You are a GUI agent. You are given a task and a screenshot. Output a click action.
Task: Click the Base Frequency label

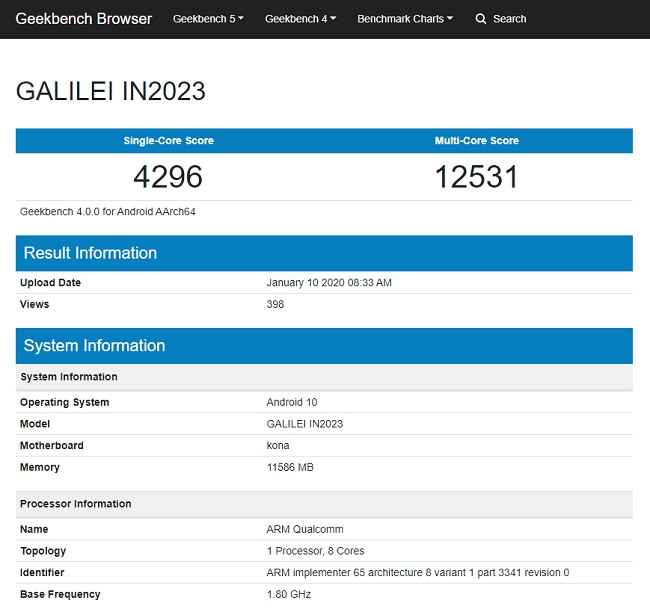coord(60,594)
